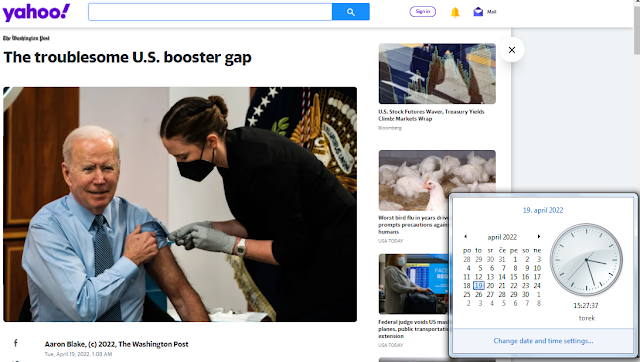The image size is (640, 362).
Task: Open U.S. Stock Futures Waver headline
Action: [x=431, y=115]
